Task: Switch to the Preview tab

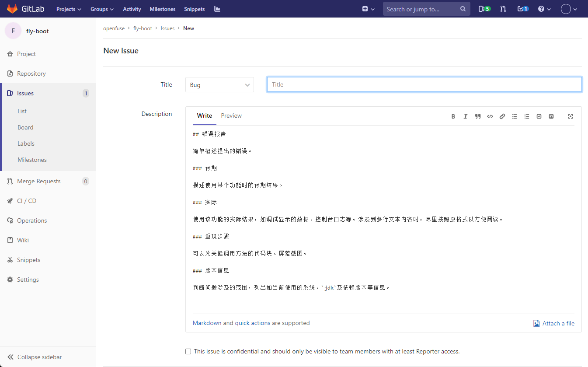Action: coord(231,115)
